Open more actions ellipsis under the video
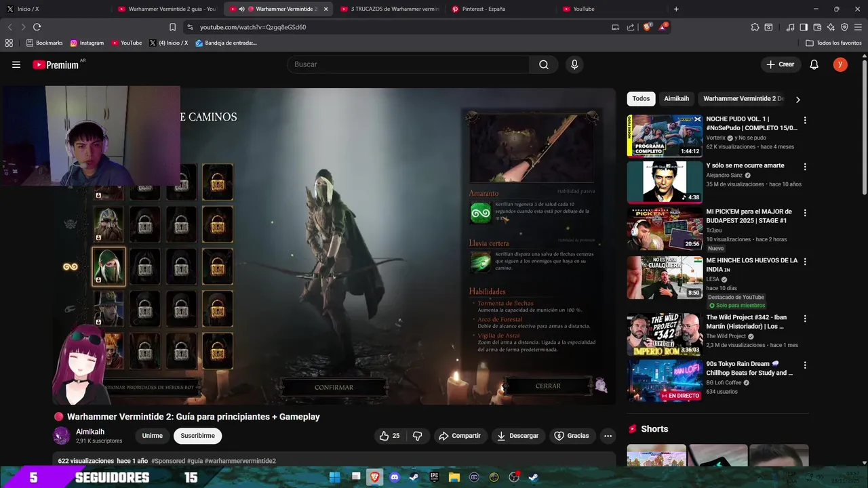The image size is (868, 488). tap(608, 436)
